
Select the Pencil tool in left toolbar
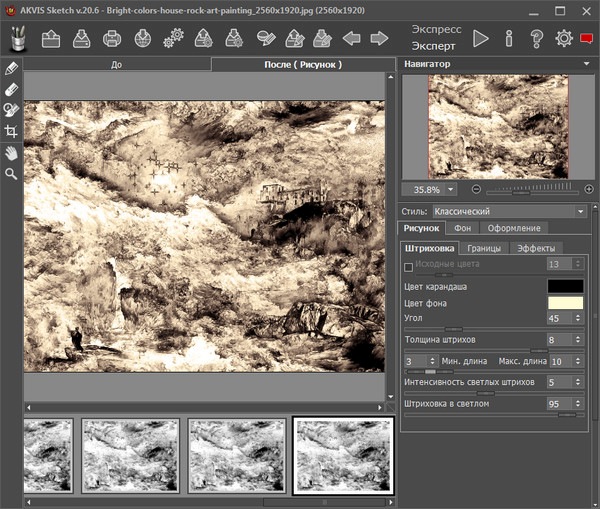(x=11, y=69)
